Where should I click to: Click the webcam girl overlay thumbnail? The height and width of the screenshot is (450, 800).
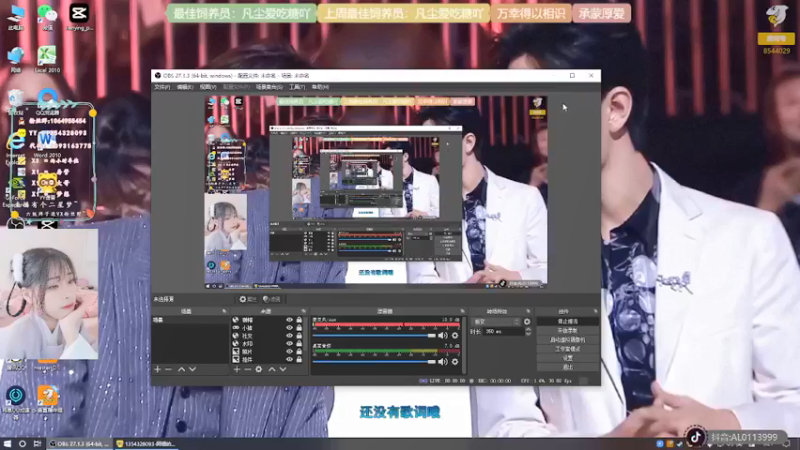click(x=49, y=294)
